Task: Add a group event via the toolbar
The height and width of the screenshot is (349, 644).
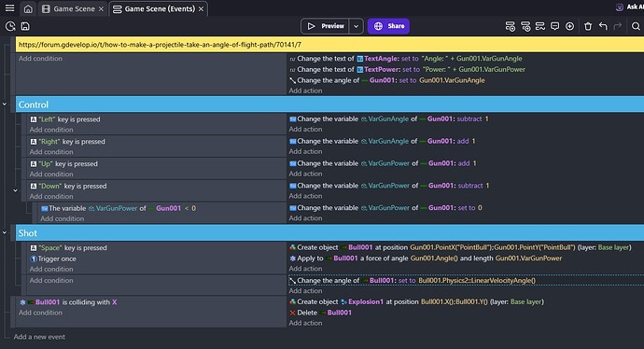Action: [x=540, y=26]
